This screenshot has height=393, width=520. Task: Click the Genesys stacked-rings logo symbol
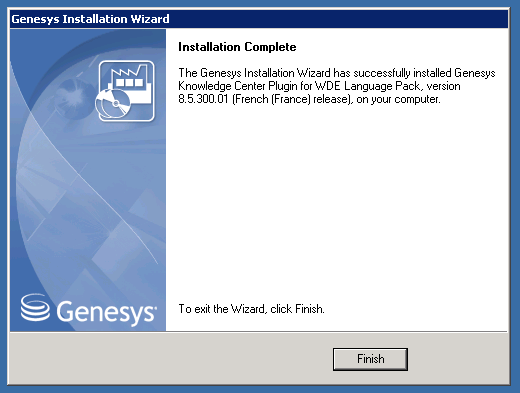35,308
